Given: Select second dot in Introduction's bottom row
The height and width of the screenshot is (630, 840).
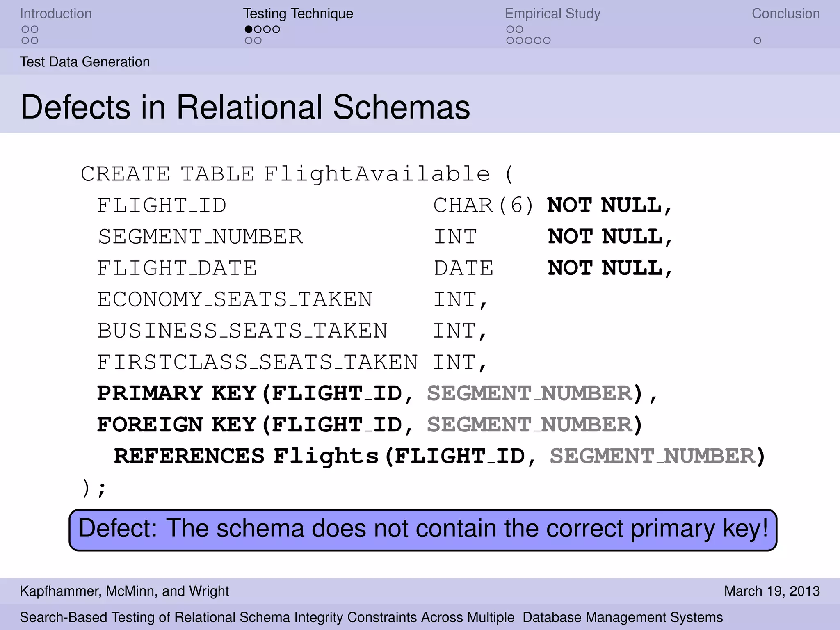Looking at the screenshot, I should tap(34, 41).
